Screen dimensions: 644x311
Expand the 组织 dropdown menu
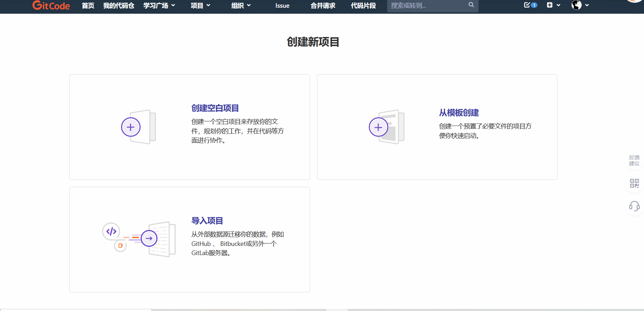(x=241, y=6)
